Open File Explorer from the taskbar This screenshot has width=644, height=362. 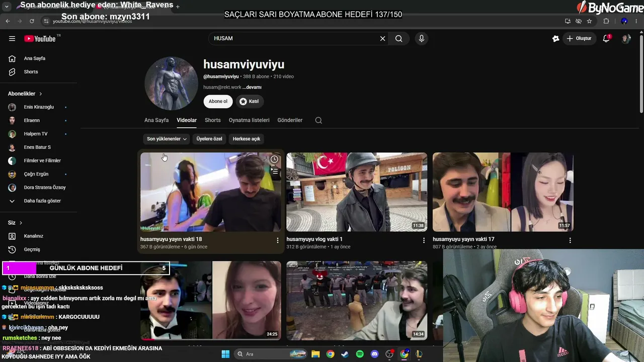coord(315,354)
